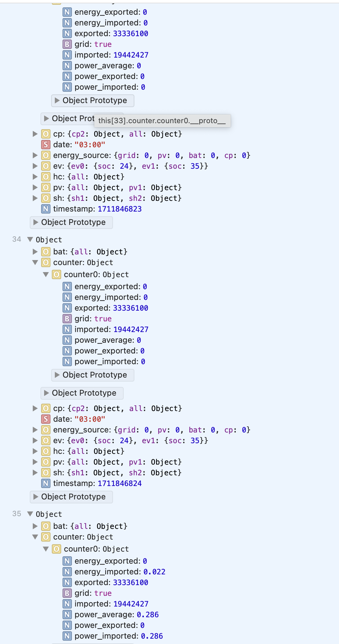The height and width of the screenshot is (644, 339).
Task: Expand the cp entry in object 34
Action: click(35, 408)
